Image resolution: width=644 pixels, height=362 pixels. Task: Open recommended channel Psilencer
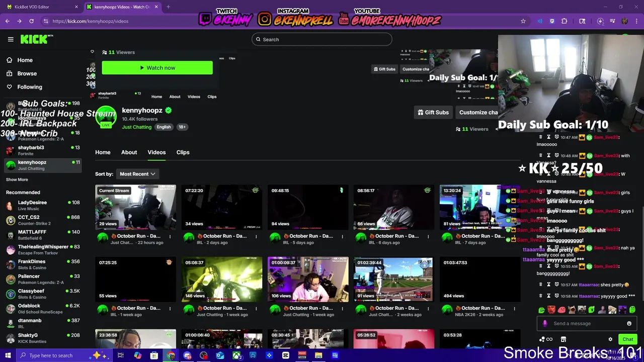(x=43, y=279)
